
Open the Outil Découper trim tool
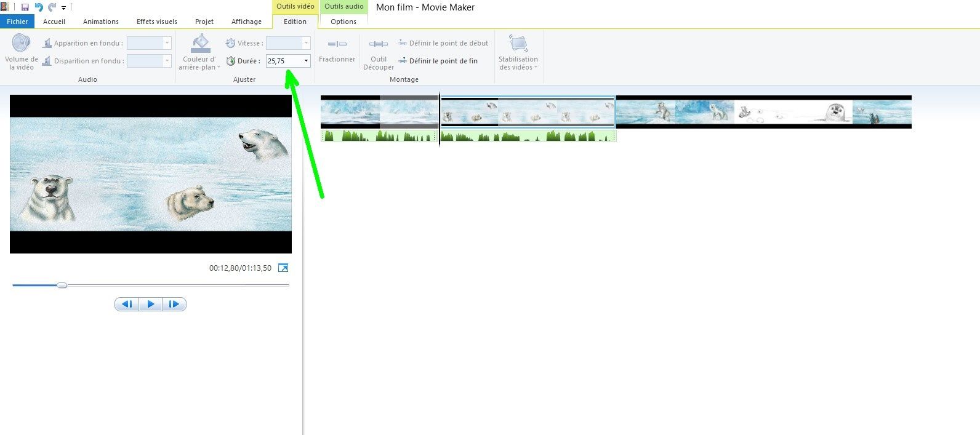[x=379, y=54]
